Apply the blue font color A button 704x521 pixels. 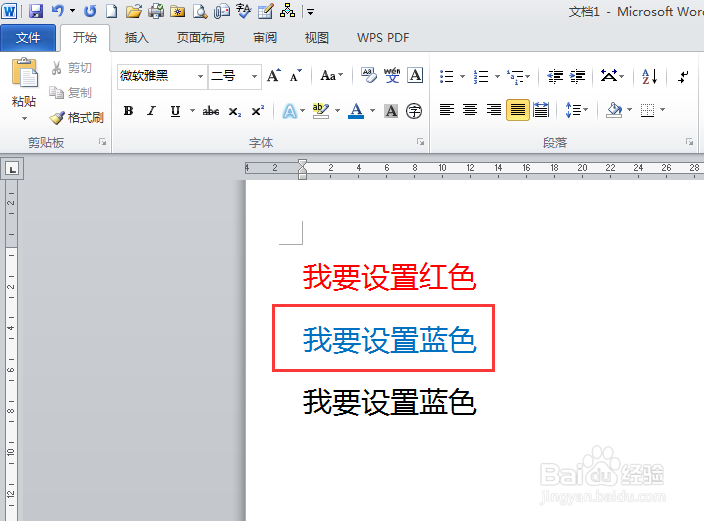coord(356,111)
